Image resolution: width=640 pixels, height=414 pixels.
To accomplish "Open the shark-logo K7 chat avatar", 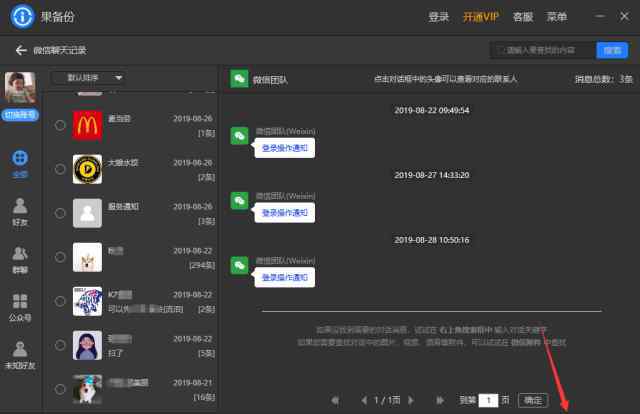I will [x=87, y=301].
